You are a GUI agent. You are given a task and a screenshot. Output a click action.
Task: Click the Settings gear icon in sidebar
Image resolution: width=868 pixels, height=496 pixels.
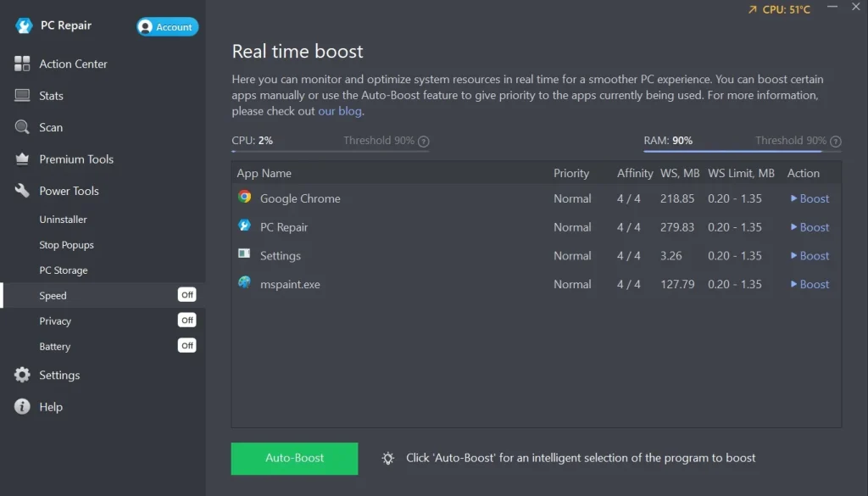[x=22, y=375]
